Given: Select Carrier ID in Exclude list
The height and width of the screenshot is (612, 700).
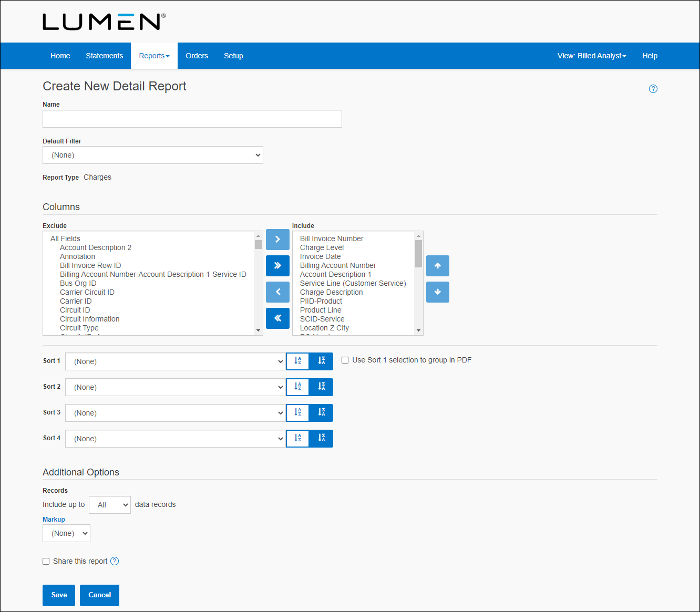Looking at the screenshot, I should tap(76, 301).
